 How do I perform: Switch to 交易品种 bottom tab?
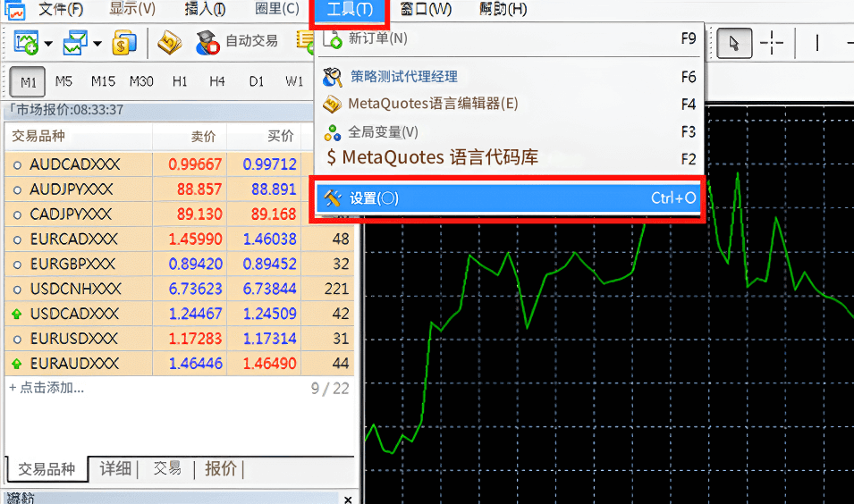pyautogui.click(x=47, y=469)
